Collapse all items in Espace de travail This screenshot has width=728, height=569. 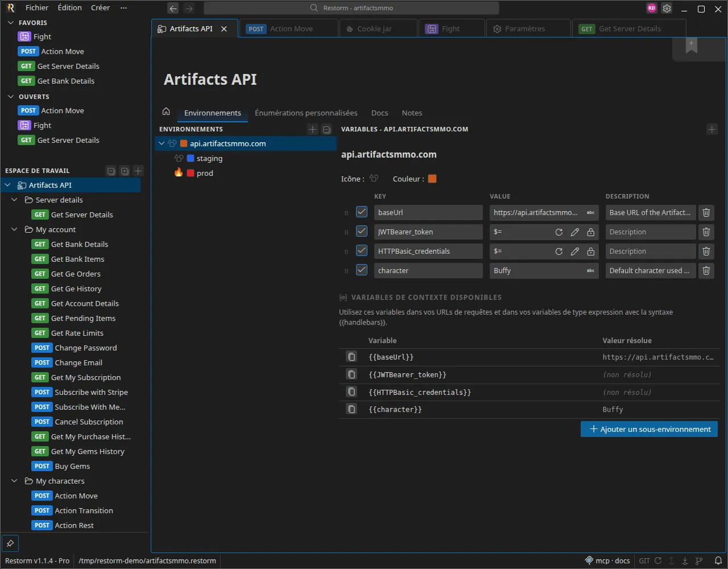(x=111, y=171)
